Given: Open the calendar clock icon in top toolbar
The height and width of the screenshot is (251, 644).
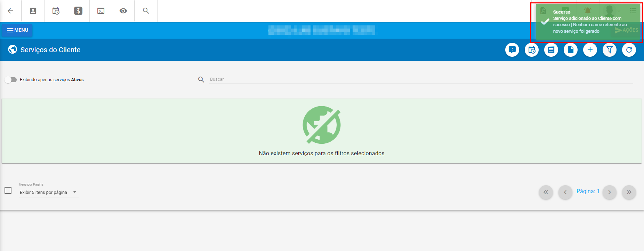Looking at the screenshot, I should (x=56, y=11).
